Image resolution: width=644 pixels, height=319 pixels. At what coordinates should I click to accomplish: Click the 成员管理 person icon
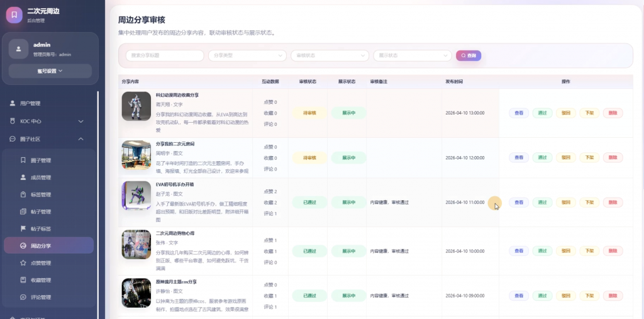(23, 177)
